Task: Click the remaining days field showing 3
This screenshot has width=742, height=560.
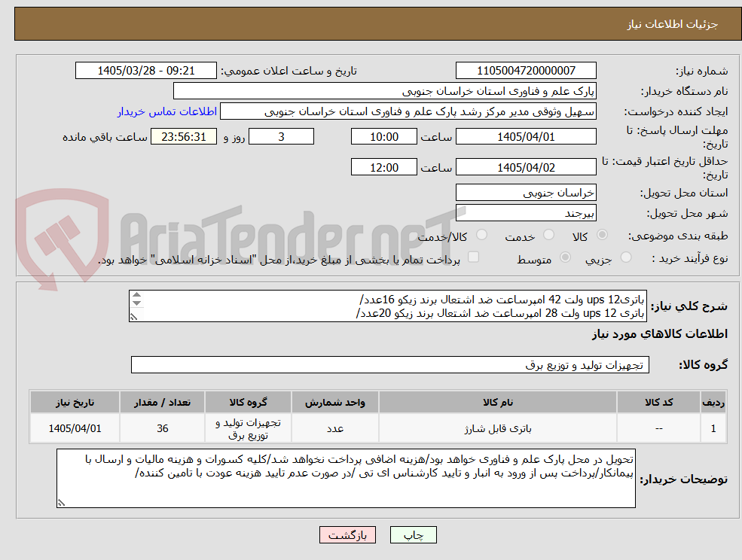Action: pos(281,137)
